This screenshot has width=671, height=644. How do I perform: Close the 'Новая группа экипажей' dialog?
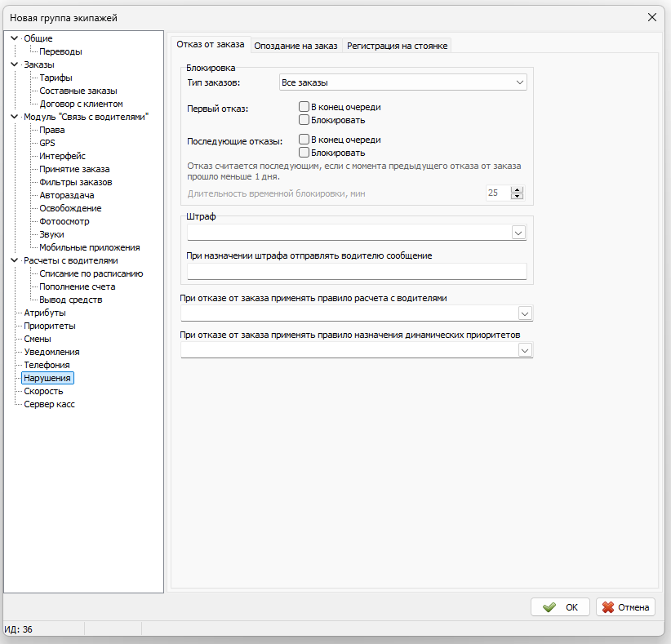pyautogui.click(x=651, y=17)
